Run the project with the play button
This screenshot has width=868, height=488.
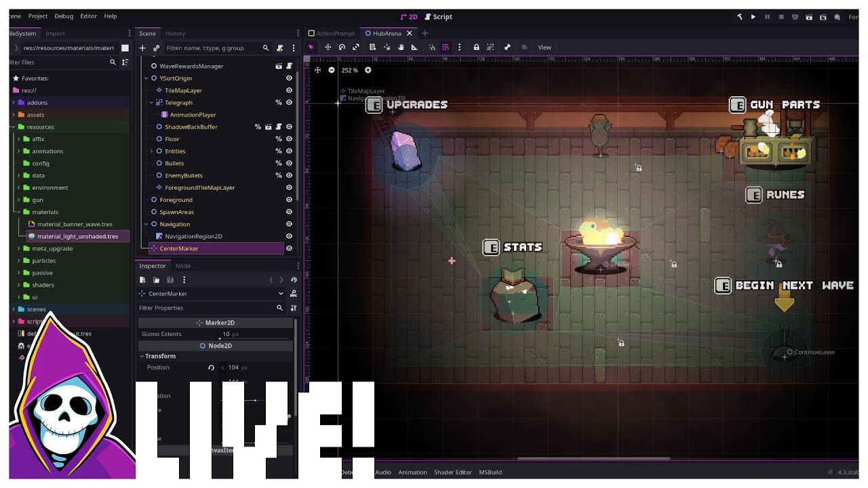click(x=753, y=17)
